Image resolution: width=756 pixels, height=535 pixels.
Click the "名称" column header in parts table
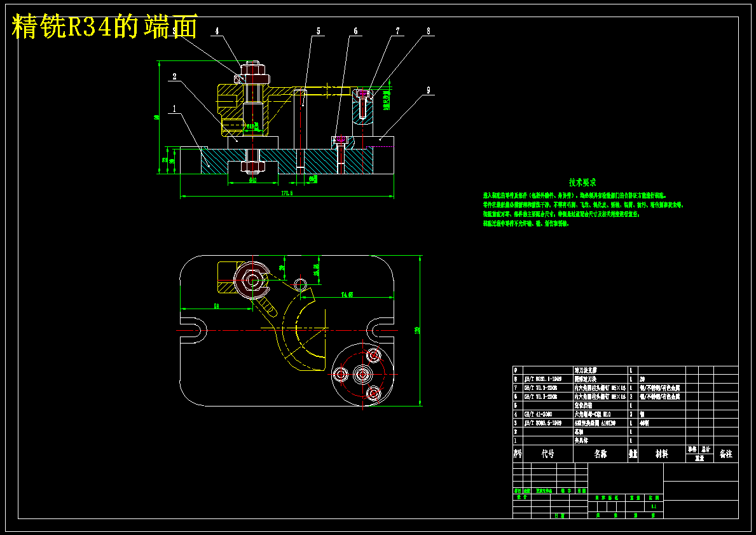tap(600, 454)
